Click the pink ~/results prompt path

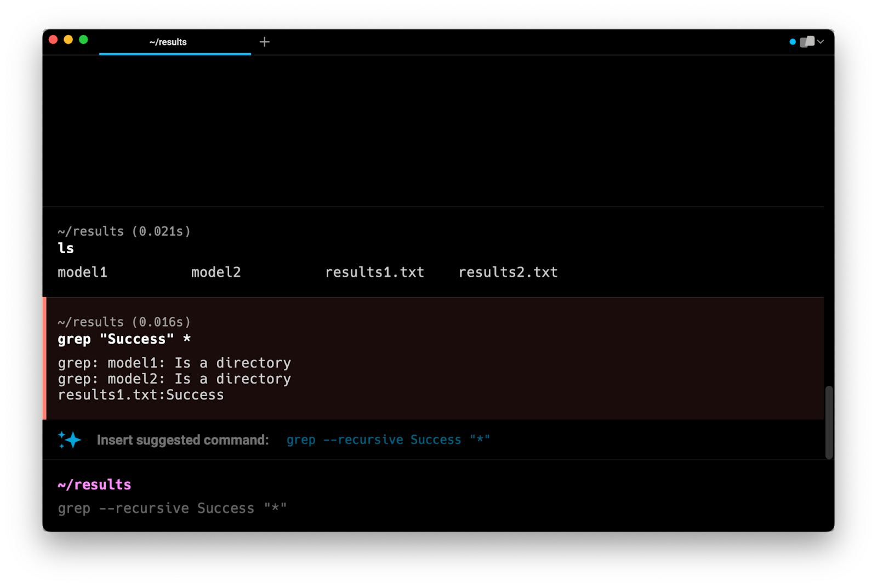[94, 485]
